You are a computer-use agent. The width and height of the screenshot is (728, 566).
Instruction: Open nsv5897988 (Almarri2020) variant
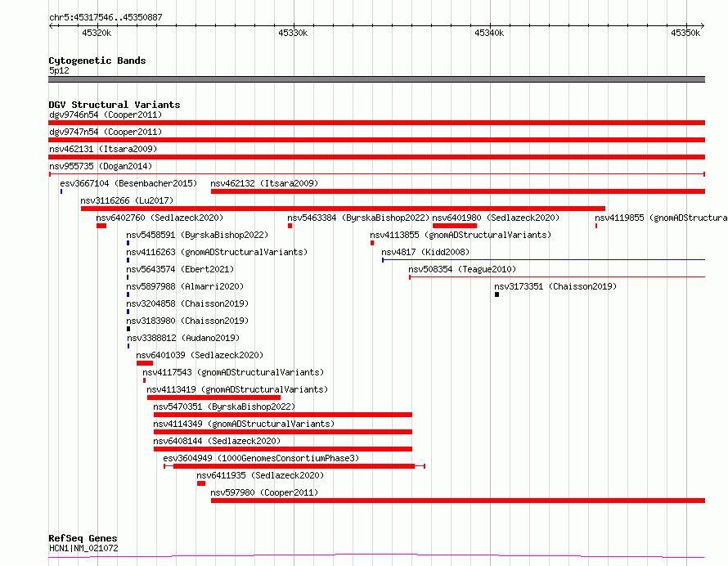(185, 286)
